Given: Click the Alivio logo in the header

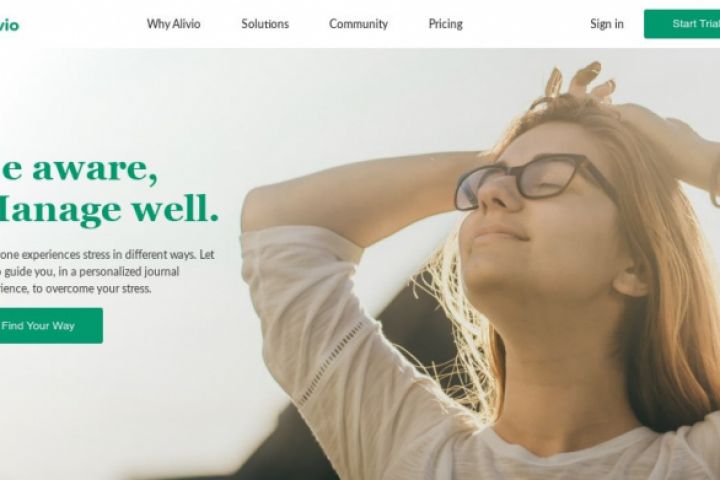Looking at the screenshot, I should (9, 25).
